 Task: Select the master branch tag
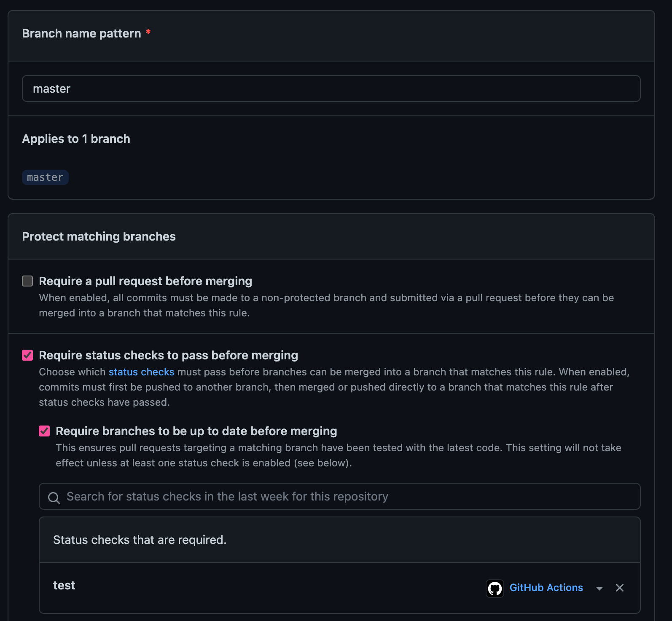coord(45,177)
